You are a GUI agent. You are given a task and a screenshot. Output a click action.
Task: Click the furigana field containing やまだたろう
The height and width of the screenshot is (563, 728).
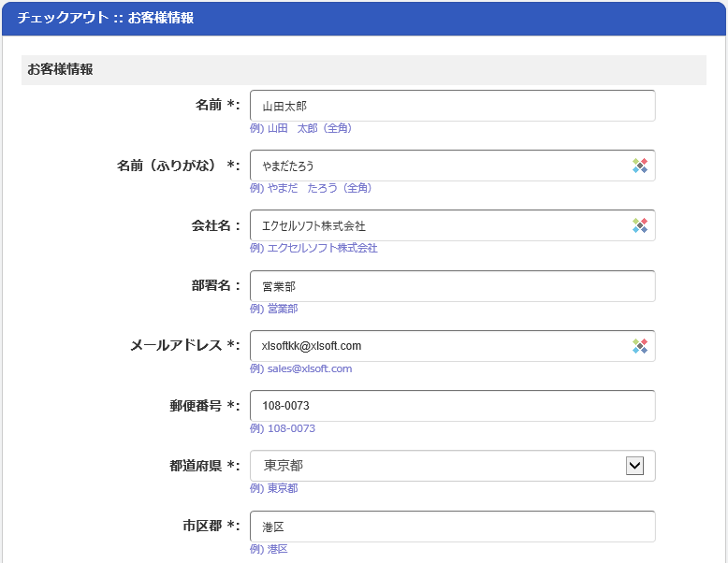point(453,166)
